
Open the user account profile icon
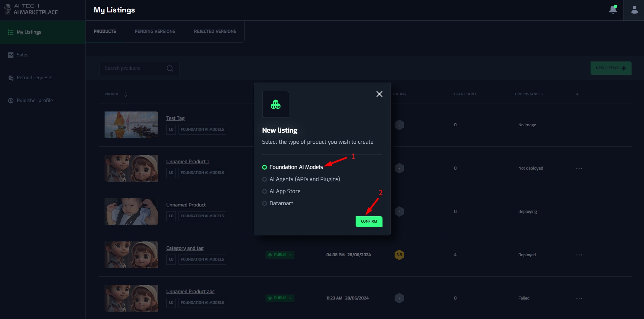pos(634,10)
